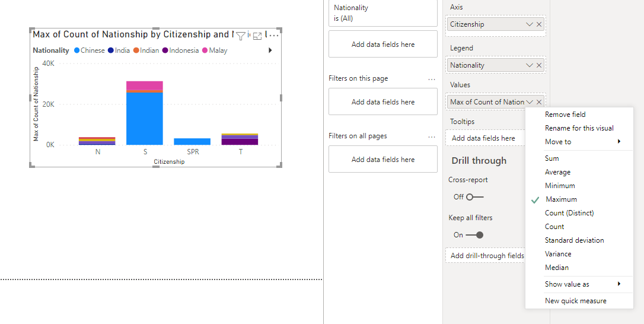644x324 pixels.
Task: Click Add data fields under Filters on all pages
Action: coord(383,159)
